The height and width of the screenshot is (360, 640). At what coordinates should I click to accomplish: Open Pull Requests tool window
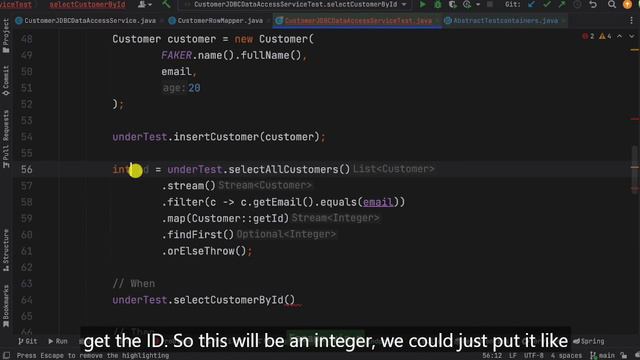point(6,139)
